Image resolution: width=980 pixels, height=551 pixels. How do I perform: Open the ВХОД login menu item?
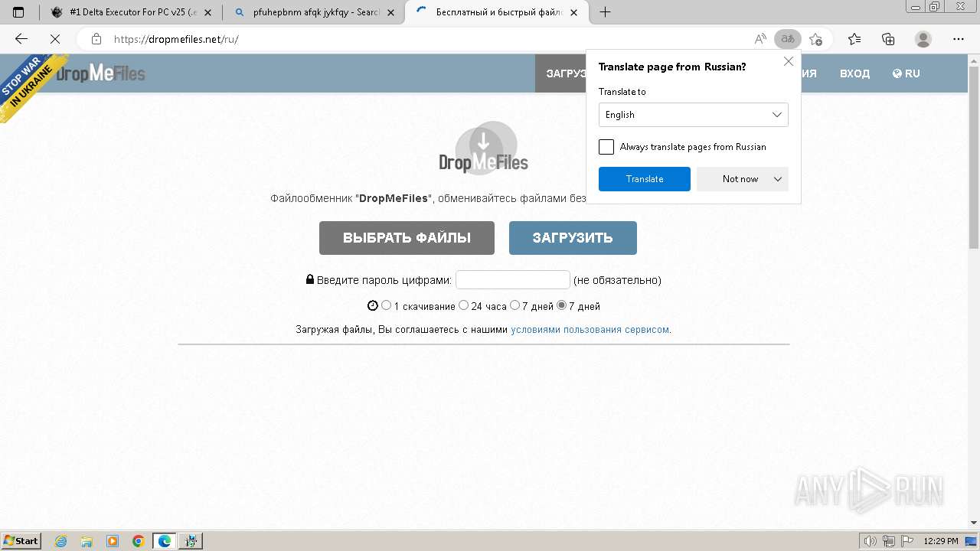tap(854, 73)
